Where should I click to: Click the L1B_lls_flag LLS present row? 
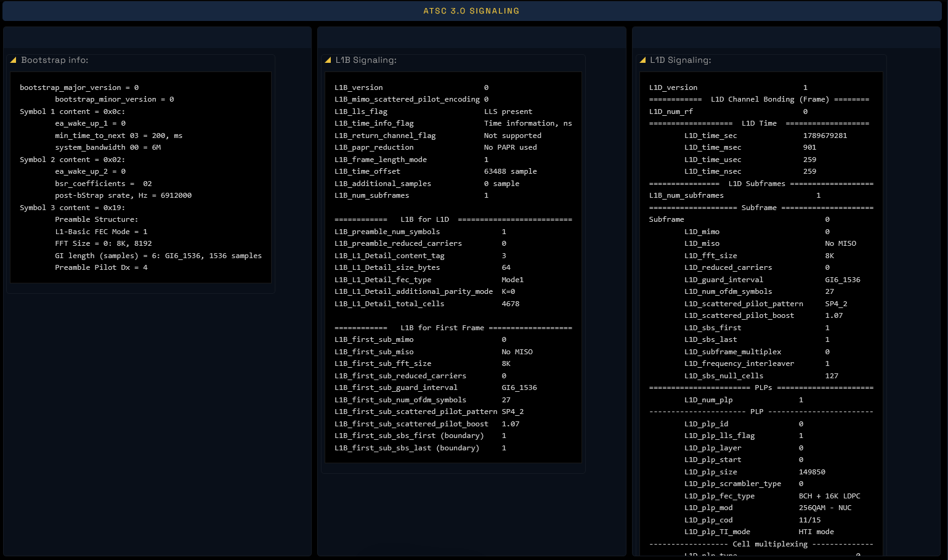coord(434,112)
